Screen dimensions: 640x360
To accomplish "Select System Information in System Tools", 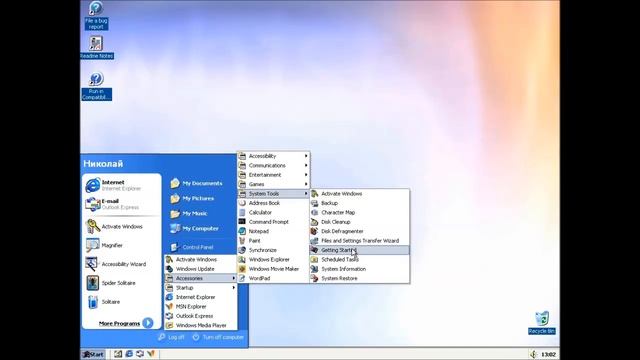I will click(x=360, y=269).
